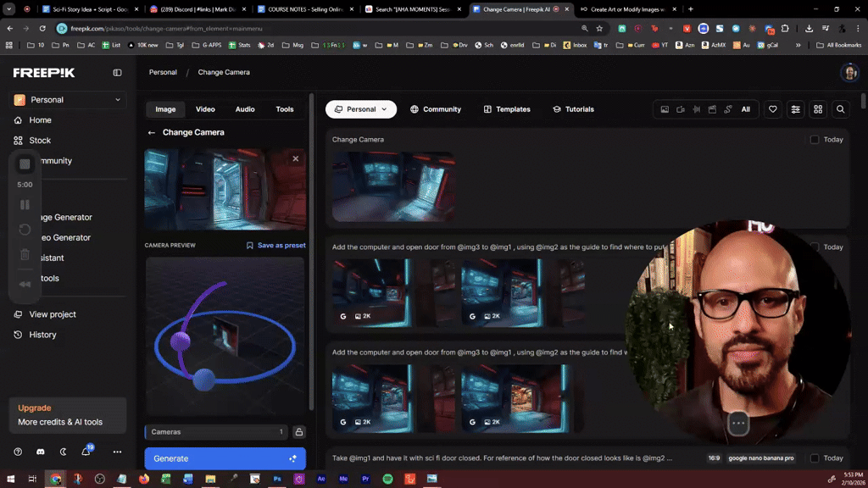Open favorites with the heart icon

(772, 109)
